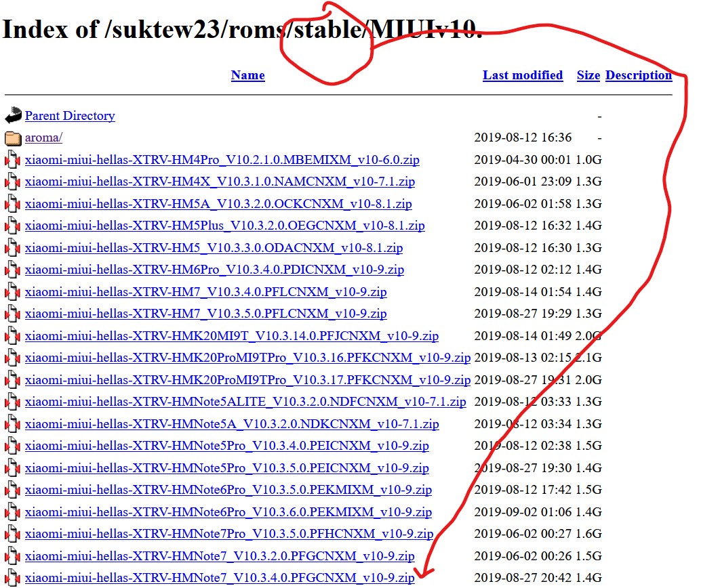
Task: Download HMNote6Pro V10.3.6.0.PEKMIXM zip
Action: pos(228,512)
